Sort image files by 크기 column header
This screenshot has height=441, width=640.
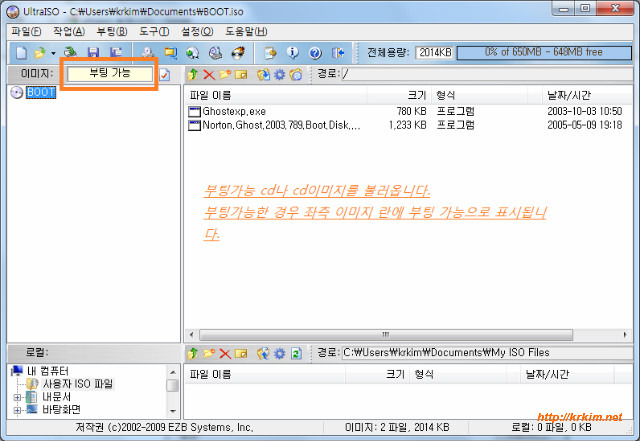[x=399, y=96]
